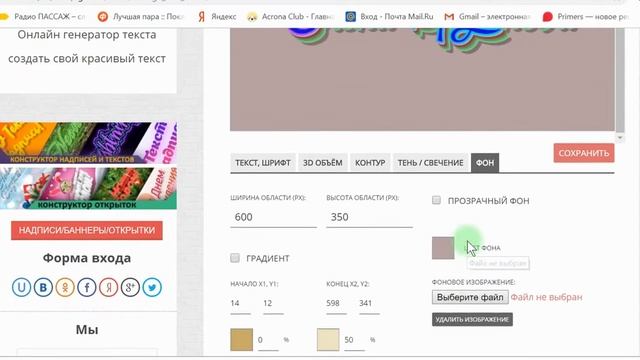Log in with the Twitter icon

click(x=152, y=287)
